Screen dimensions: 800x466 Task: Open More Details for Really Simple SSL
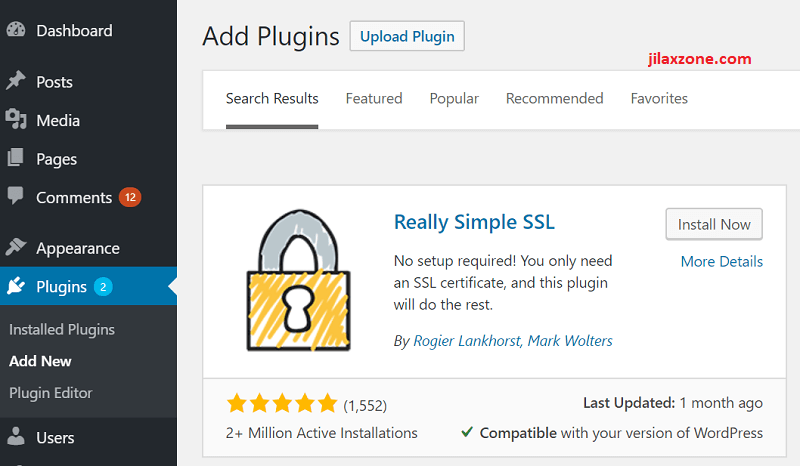722,261
